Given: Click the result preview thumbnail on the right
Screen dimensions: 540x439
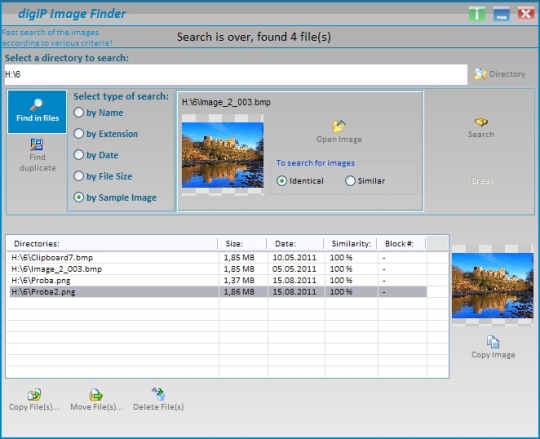Looking at the screenshot, I should (492, 285).
